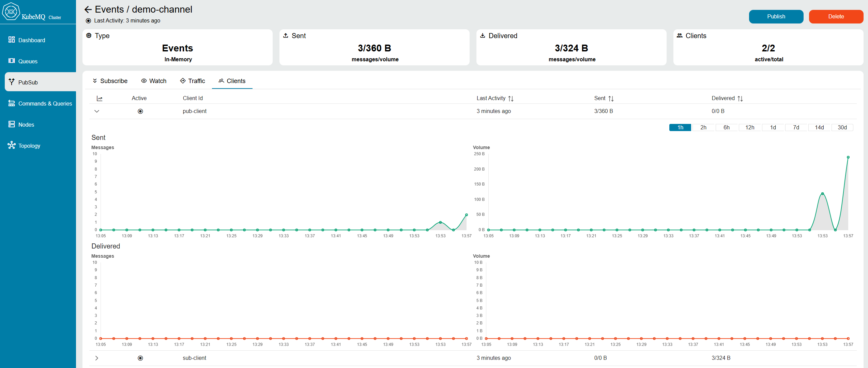Click the Commands & Queries sidebar icon
Image resolution: width=868 pixels, height=368 pixels.
point(12,103)
